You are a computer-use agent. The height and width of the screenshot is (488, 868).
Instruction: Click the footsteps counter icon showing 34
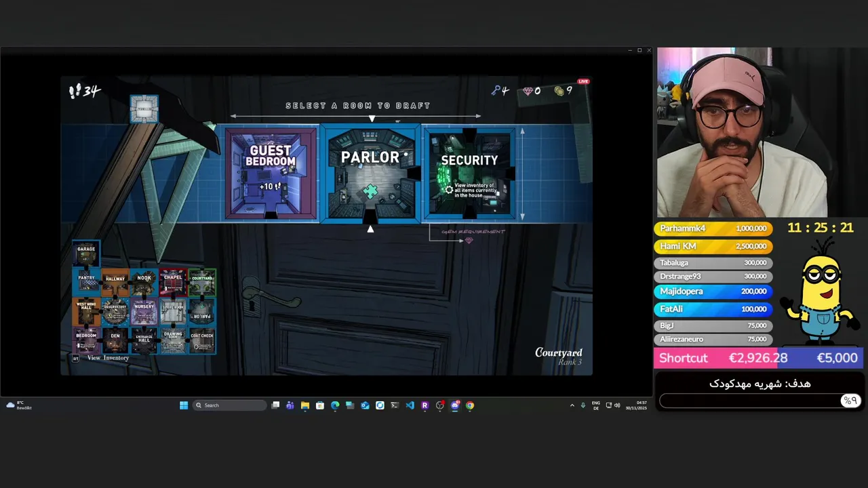pos(75,91)
